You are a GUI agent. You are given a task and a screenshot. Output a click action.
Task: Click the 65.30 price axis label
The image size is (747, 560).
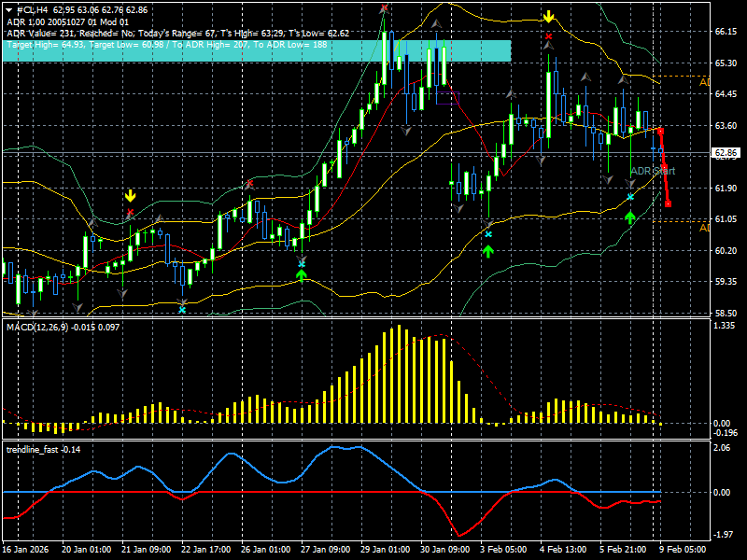tap(726, 63)
